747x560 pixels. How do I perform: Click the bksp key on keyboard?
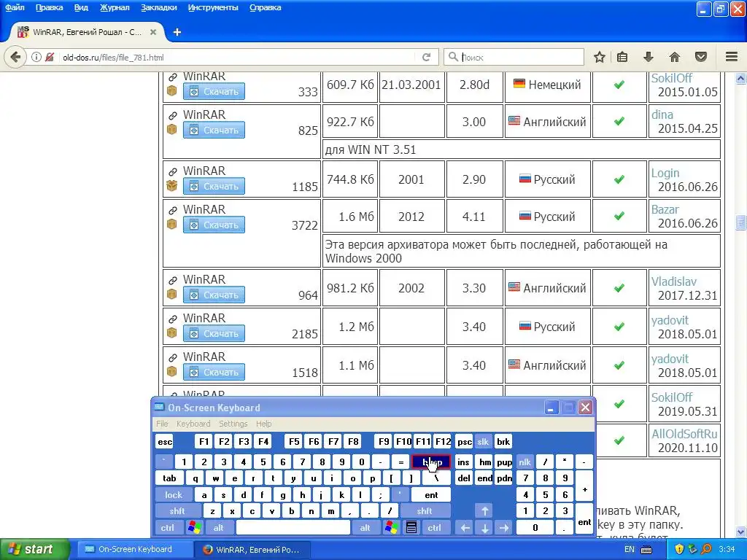coord(431,462)
